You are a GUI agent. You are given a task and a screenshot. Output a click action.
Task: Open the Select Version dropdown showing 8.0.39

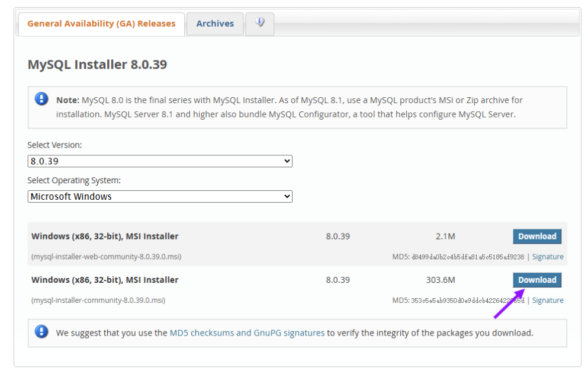tap(160, 161)
